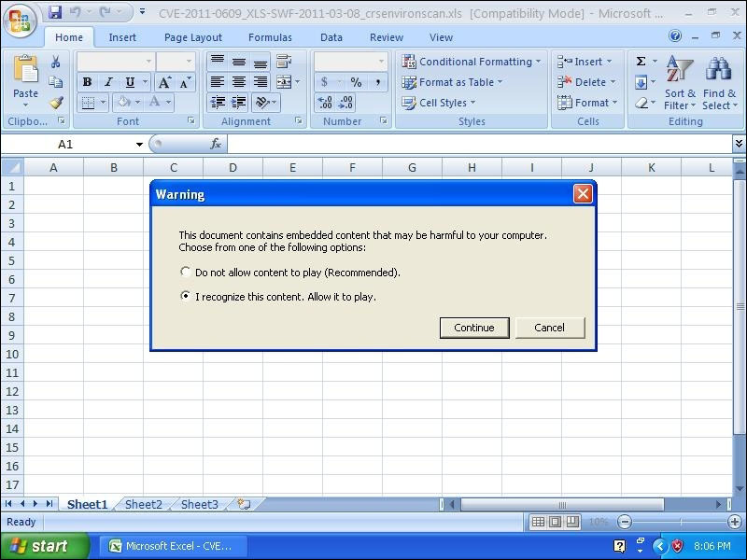
Task: Expand the Font group dialog launcher
Action: (190, 120)
